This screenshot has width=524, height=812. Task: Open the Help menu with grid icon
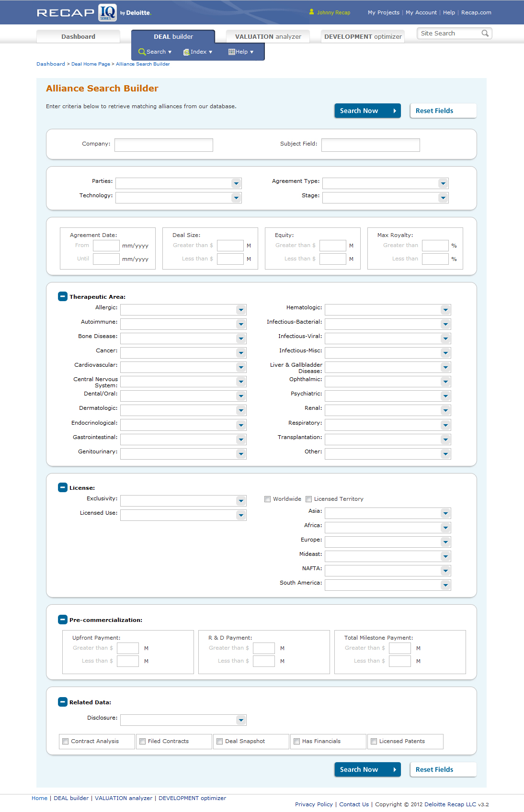pos(241,52)
